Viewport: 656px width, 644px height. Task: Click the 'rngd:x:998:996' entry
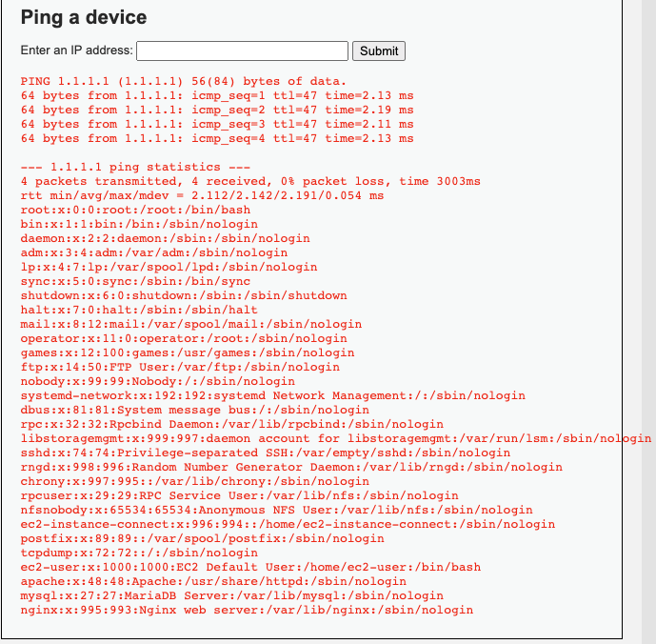[291, 466]
